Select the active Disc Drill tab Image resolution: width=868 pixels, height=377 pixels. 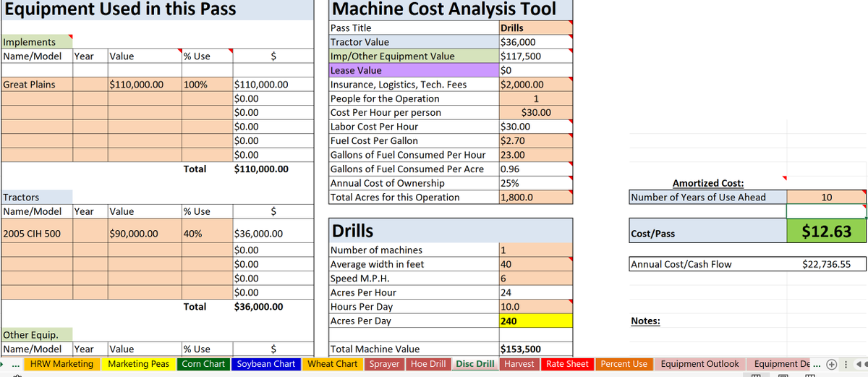[x=475, y=364]
